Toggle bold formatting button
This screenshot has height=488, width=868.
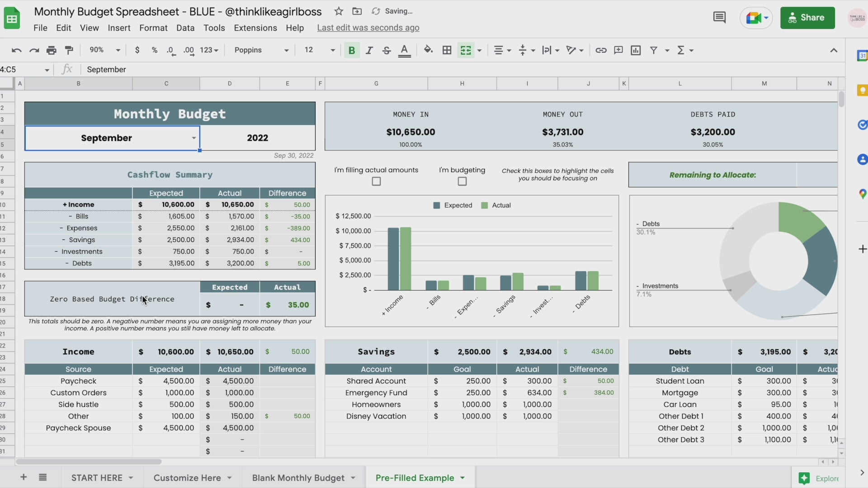(351, 50)
